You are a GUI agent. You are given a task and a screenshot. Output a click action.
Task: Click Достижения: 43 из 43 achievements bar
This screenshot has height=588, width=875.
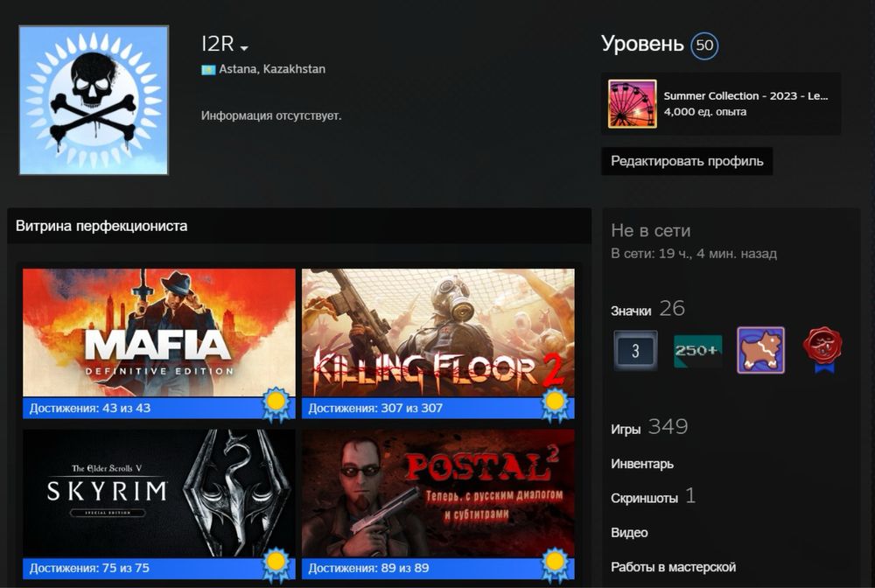coord(159,408)
